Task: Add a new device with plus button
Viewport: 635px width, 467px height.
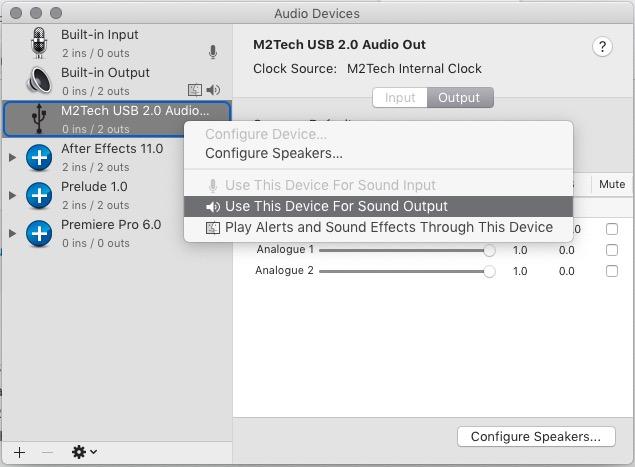Action: pos(19,452)
